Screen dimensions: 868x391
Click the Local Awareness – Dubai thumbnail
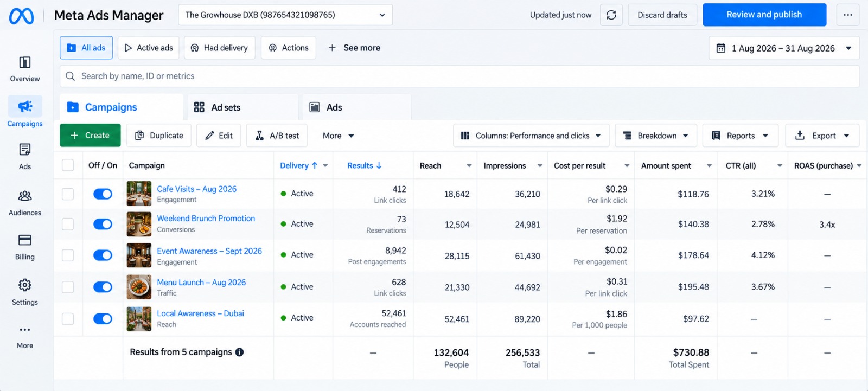[x=139, y=319]
